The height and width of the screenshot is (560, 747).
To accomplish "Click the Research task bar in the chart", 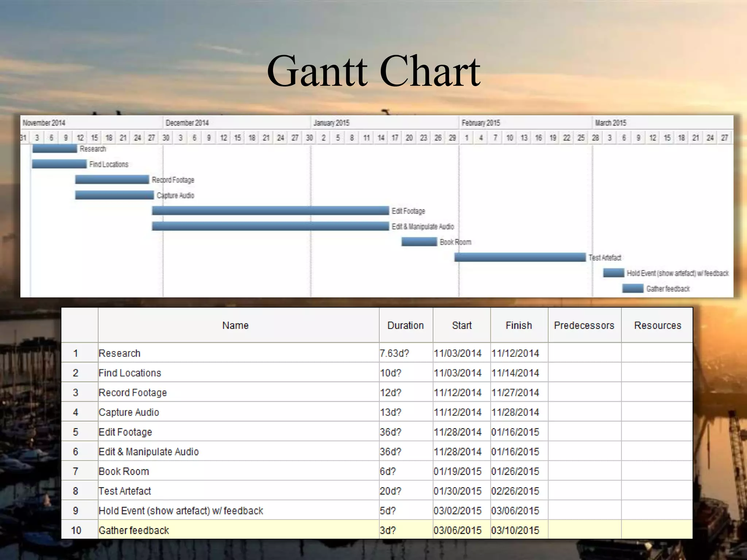I will coord(55,149).
